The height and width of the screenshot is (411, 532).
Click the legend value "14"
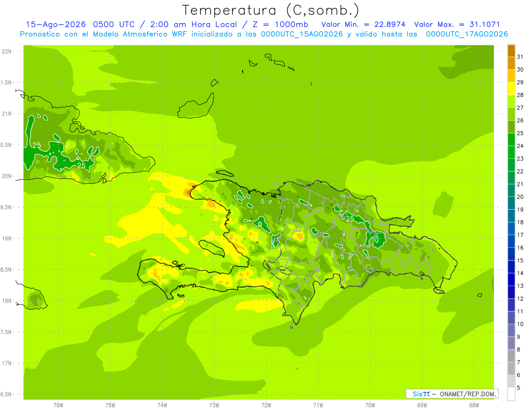[x=520, y=273]
